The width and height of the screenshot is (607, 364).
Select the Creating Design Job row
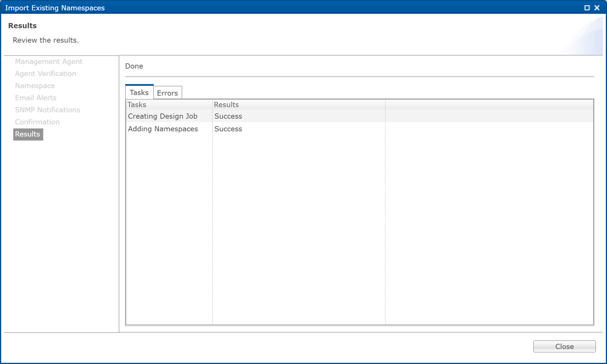click(360, 116)
